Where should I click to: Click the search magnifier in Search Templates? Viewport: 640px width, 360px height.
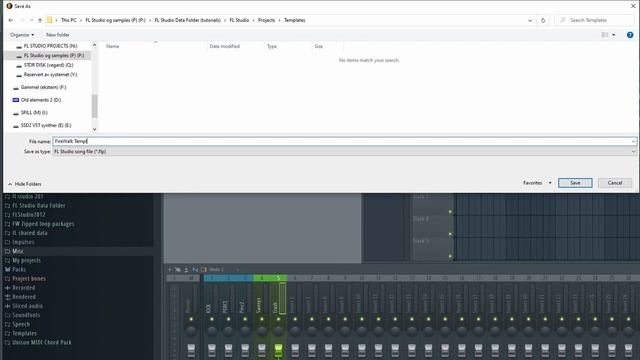[x=563, y=20]
